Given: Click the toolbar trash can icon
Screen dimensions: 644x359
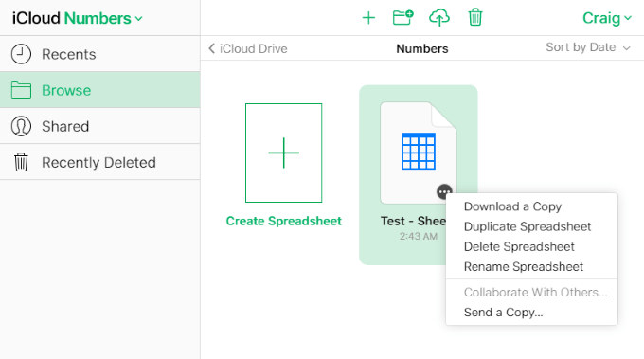Looking at the screenshot, I should point(474,18).
